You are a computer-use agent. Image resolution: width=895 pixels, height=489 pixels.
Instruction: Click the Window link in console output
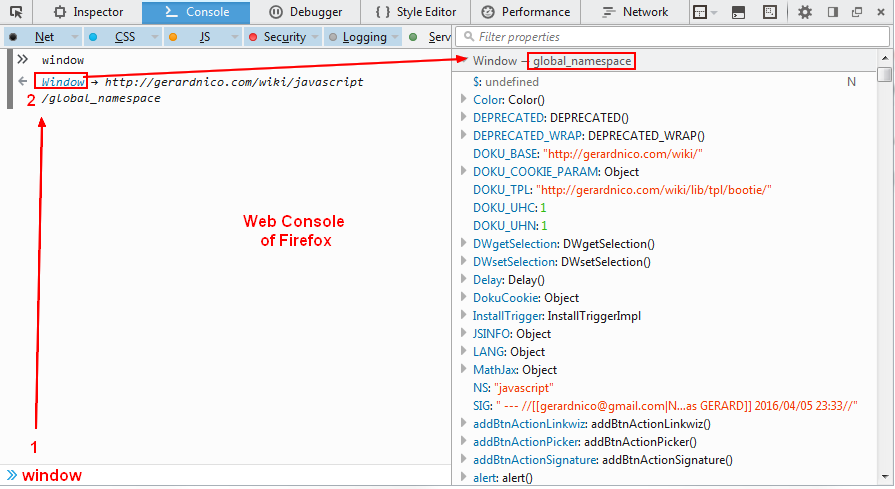[x=62, y=81]
